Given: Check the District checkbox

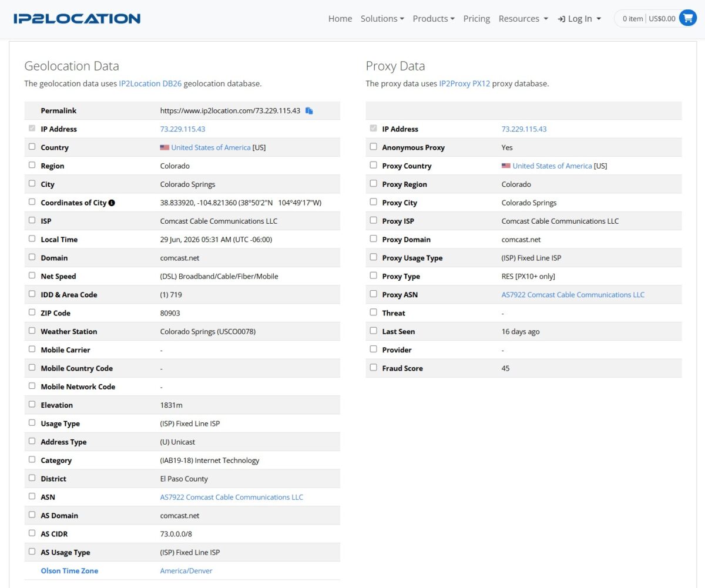Looking at the screenshot, I should point(32,478).
